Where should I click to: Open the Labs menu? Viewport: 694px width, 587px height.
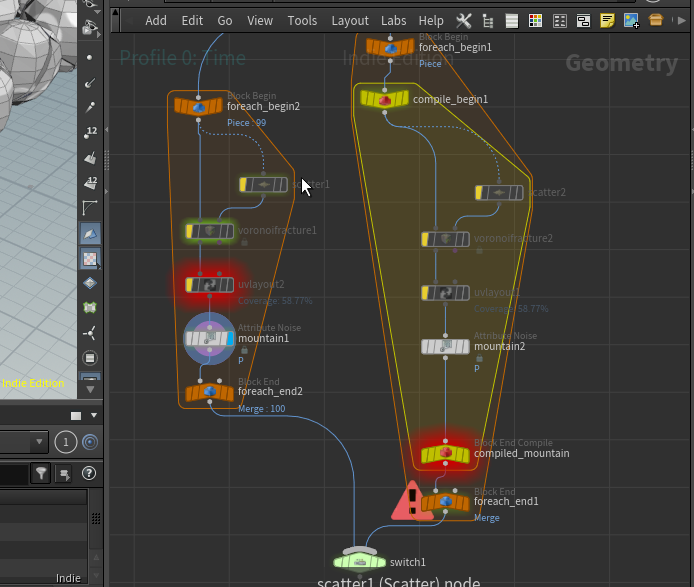pyautogui.click(x=394, y=20)
